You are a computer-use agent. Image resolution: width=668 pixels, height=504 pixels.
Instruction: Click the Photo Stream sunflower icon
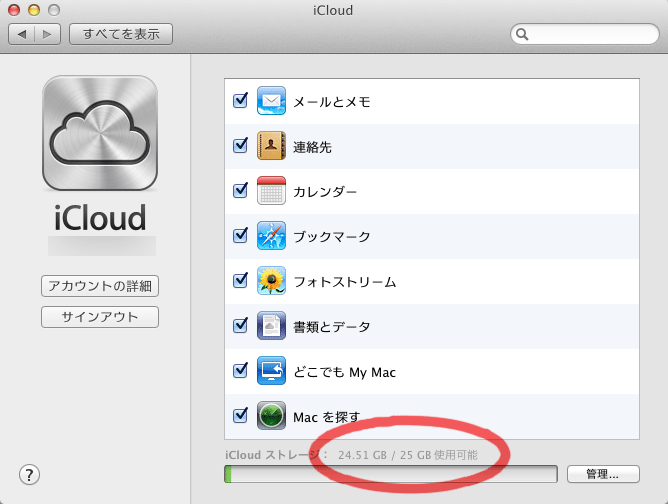(x=271, y=281)
